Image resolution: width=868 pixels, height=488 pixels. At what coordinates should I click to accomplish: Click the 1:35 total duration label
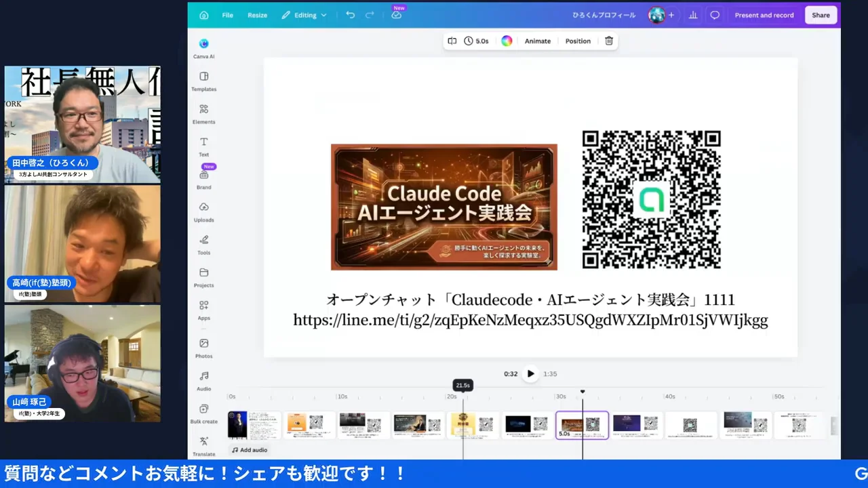(550, 373)
